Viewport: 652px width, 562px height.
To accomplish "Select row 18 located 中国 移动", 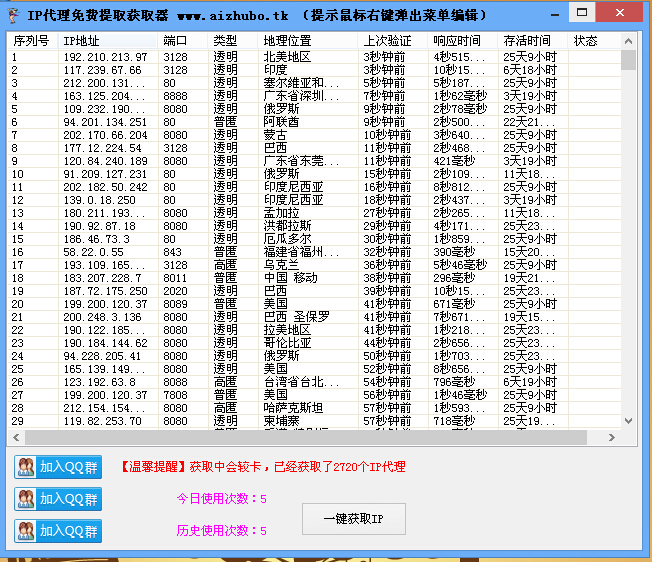I will coord(314,278).
